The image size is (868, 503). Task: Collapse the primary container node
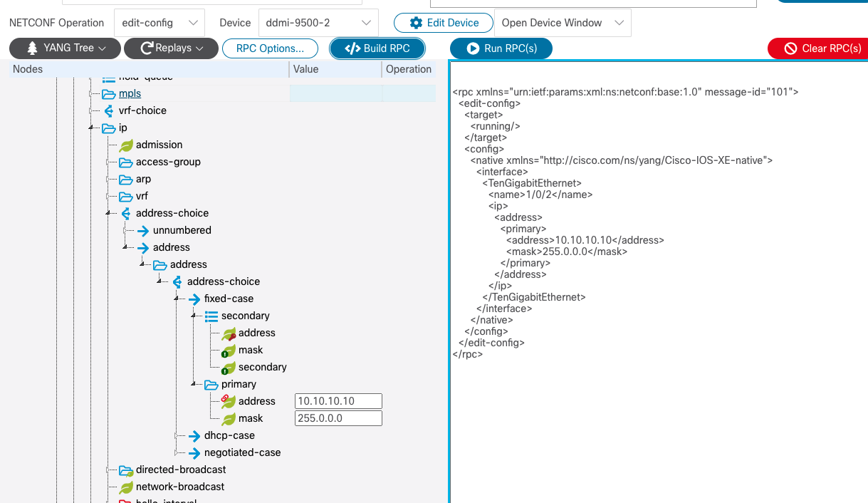coord(194,384)
